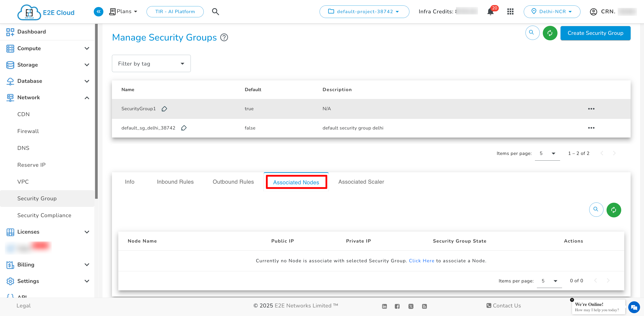Go to next page in Associated Nodes pagination
Image resolution: width=644 pixels, height=316 pixels.
coord(609,280)
